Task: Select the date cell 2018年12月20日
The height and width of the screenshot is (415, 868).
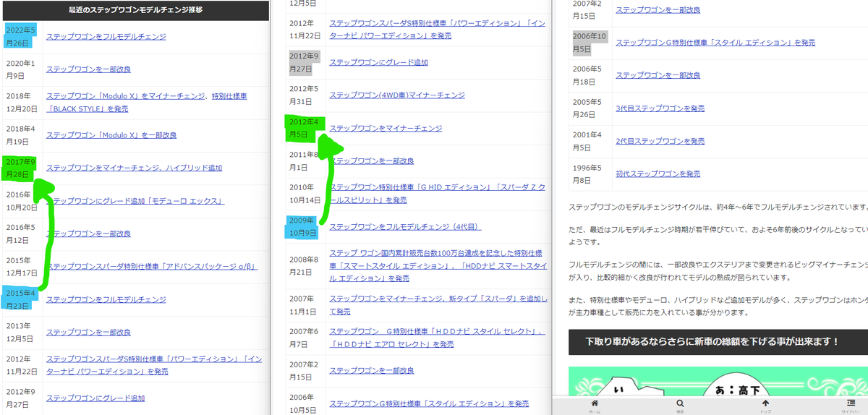Action: tap(22, 103)
